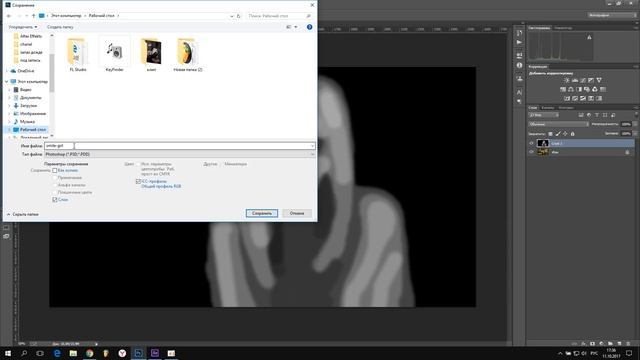Collapse the 'Этот компьютер' tree node
This screenshot has height=360, width=640.
click(7, 82)
